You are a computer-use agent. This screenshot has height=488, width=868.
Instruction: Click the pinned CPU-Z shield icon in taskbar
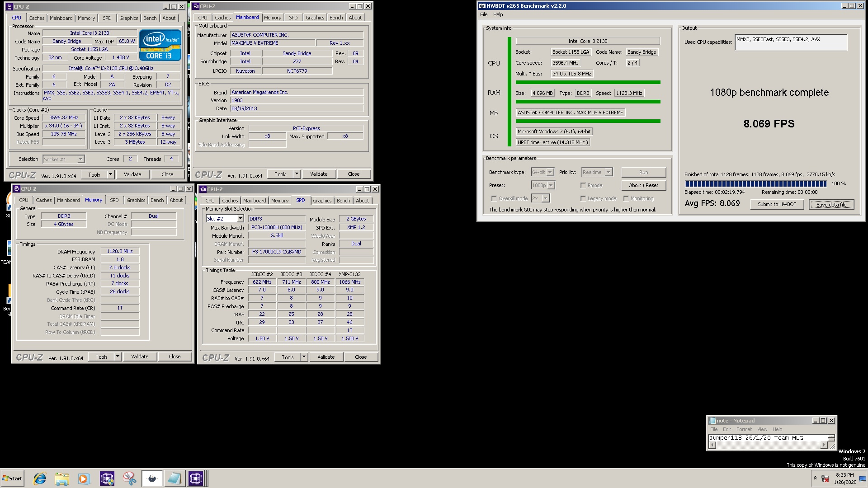[x=107, y=479]
